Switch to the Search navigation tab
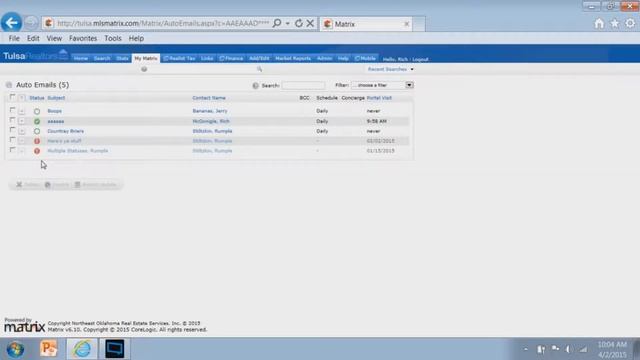Viewport: 640px width, 360px height. coord(102,58)
